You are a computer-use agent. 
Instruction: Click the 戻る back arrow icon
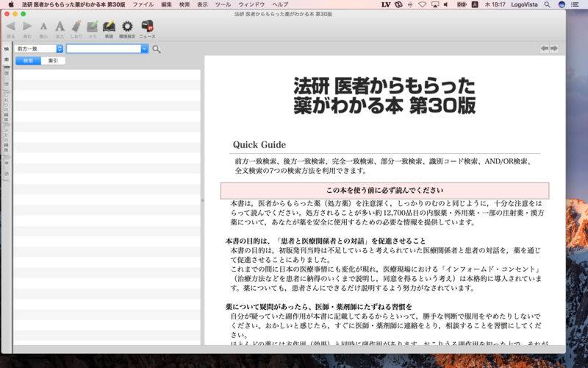click(x=10, y=26)
